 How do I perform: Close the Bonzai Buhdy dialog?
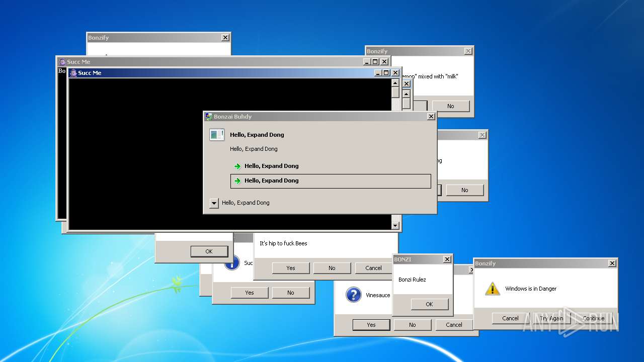click(x=431, y=117)
